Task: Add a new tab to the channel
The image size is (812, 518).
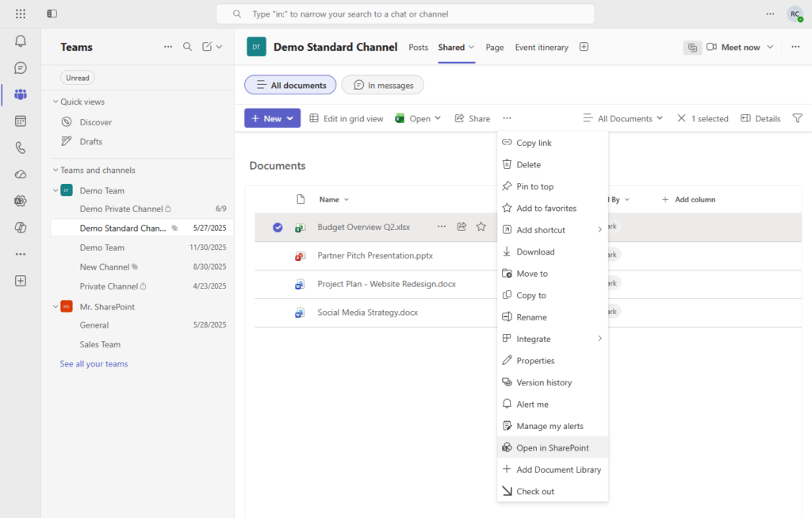Action: tap(584, 47)
